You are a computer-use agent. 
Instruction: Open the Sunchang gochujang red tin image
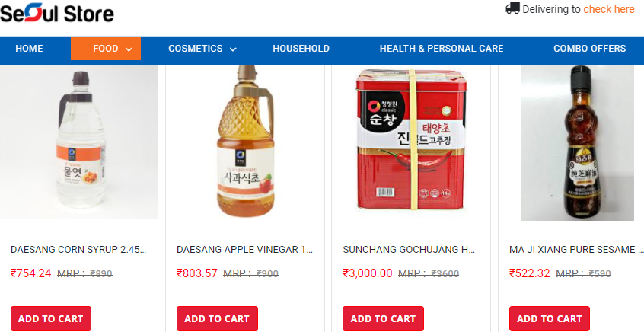click(x=411, y=139)
